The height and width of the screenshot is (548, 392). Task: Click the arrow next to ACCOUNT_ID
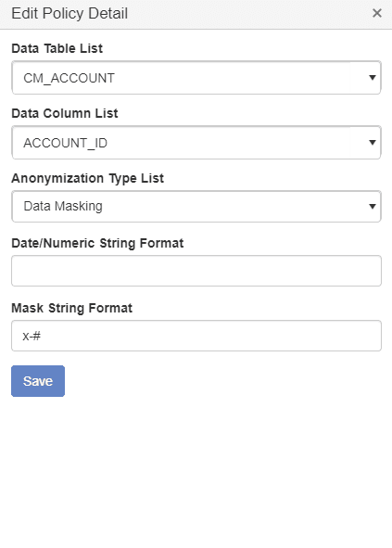[x=373, y=143]
